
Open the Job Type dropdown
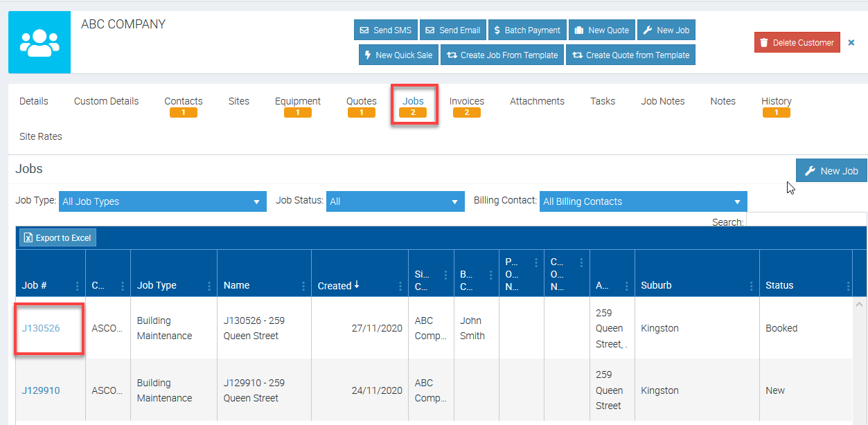(162, 201)
